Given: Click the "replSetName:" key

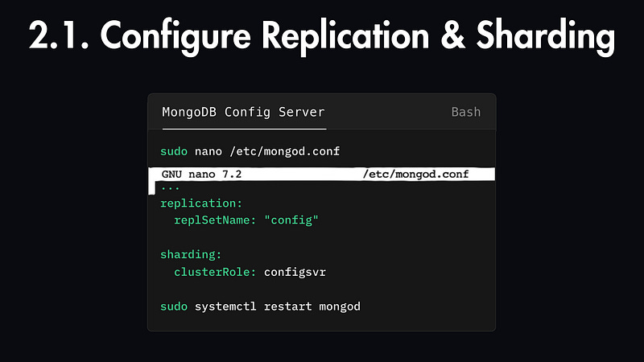Looking at the screenshot, I should point(215,220).
